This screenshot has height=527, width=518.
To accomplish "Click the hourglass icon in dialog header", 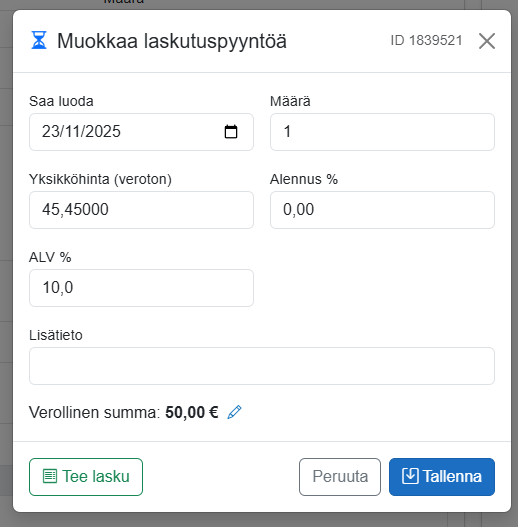I will (x=39, y=40).
